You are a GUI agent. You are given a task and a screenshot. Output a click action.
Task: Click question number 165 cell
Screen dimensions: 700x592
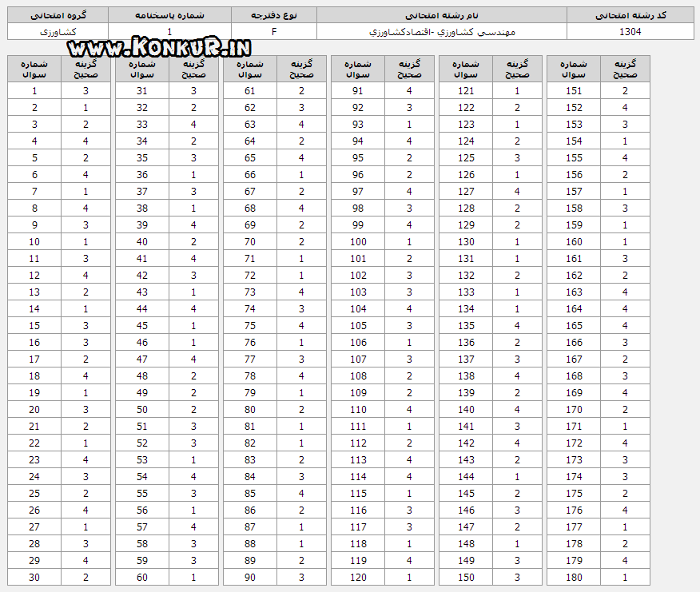pyautogui.click(x=574, y=326)
